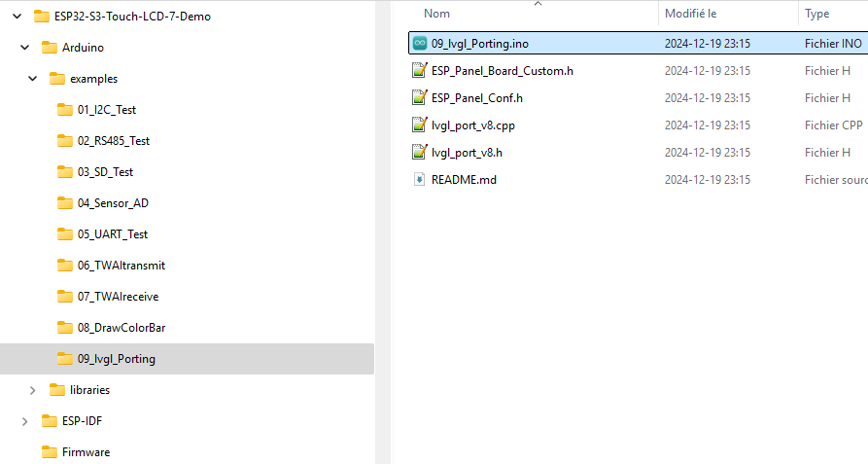Viewport: 868px width, 464px height.
Task: Click the Arduino icon of 09_lvgl_Porting.ino
Action: pyautogui.click(x=420, y=43)
